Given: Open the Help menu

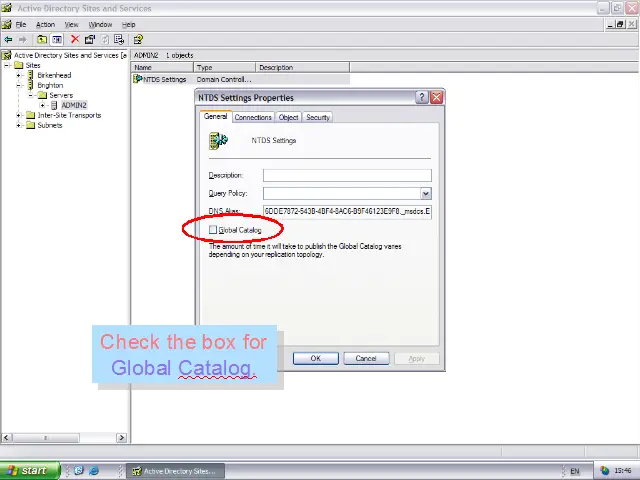Looking at the screenshot, I should coord(129,24).
